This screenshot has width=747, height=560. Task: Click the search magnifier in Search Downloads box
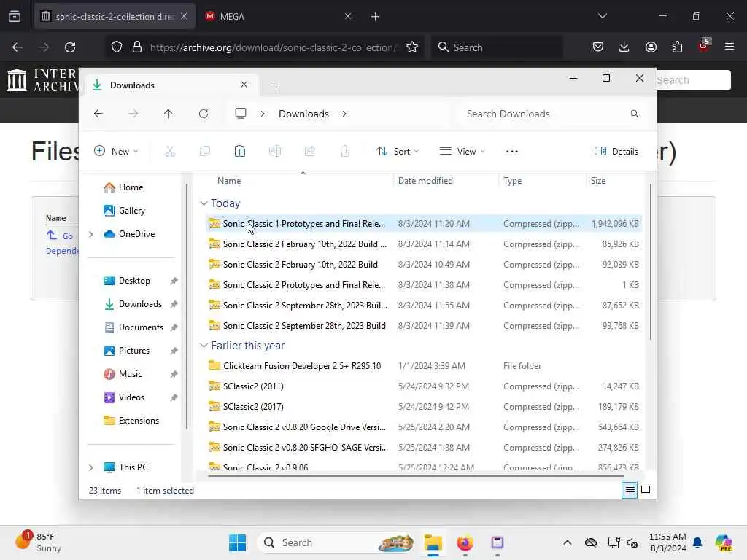pos(634,114)
